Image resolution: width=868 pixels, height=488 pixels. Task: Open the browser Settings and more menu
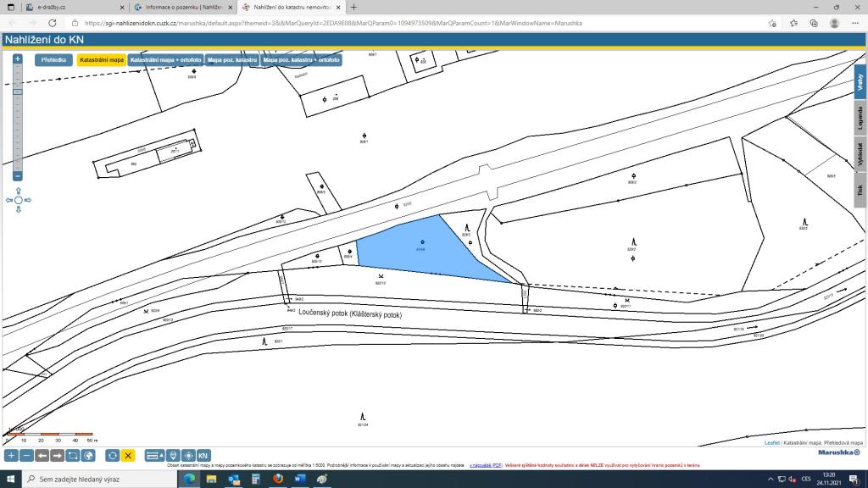855,23
